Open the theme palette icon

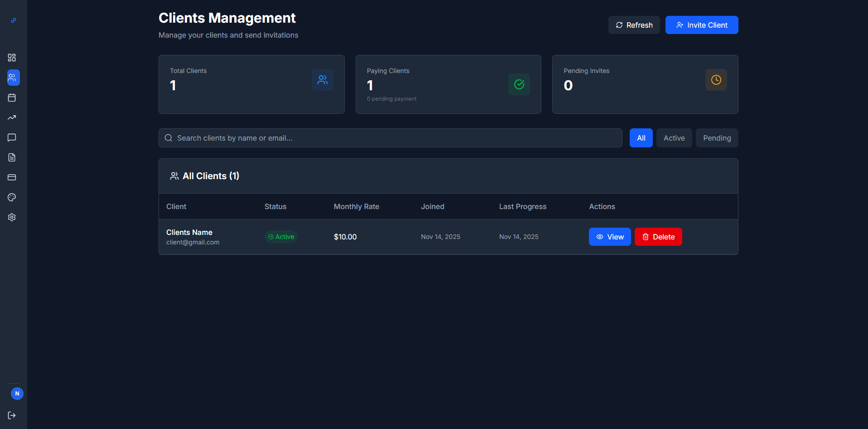[x=12, y=197]
